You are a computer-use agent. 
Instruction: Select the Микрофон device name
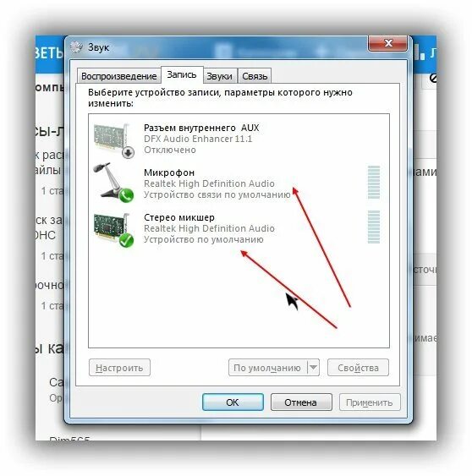pyautogui.click(x=169, y=172)
